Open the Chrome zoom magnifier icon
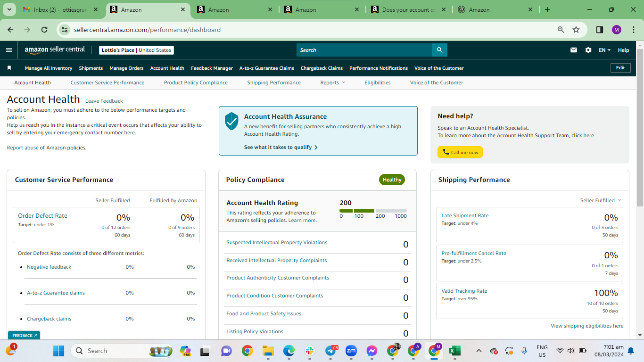 click(561, 30)
